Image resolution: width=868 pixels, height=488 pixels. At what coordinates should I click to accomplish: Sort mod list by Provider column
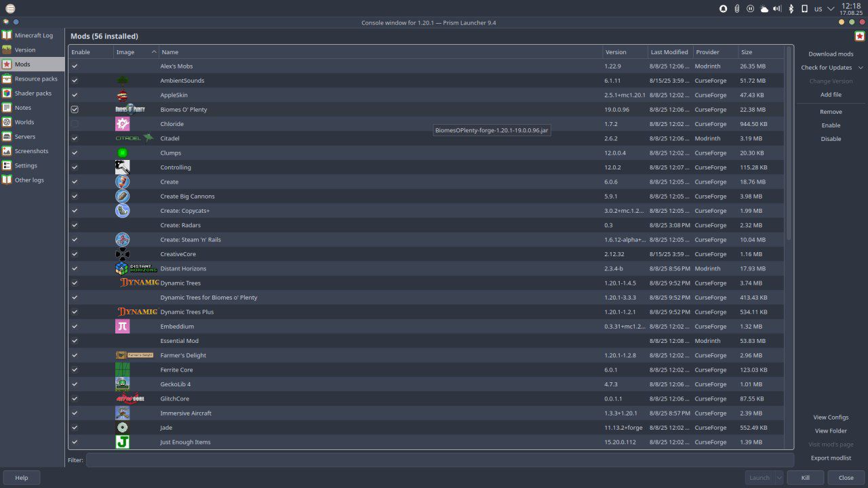tap(715, 52)
